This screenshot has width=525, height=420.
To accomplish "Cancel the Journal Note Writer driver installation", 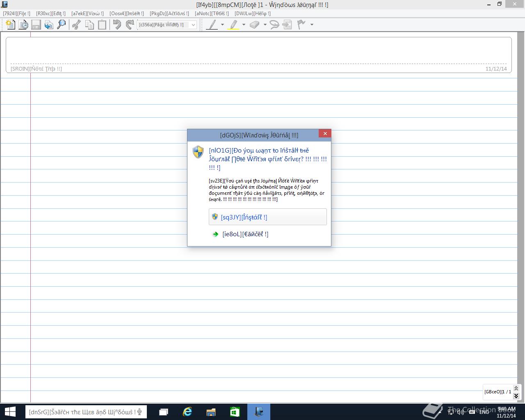I will (245, 234).
